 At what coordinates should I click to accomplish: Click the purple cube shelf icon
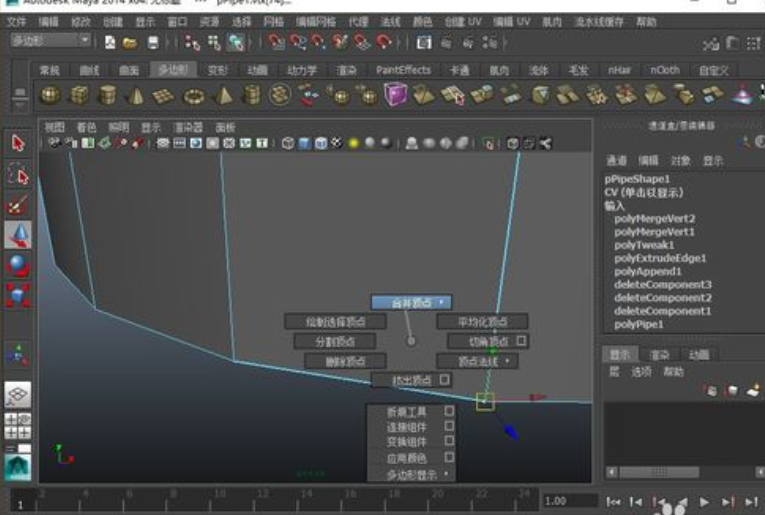click(397, 95)
